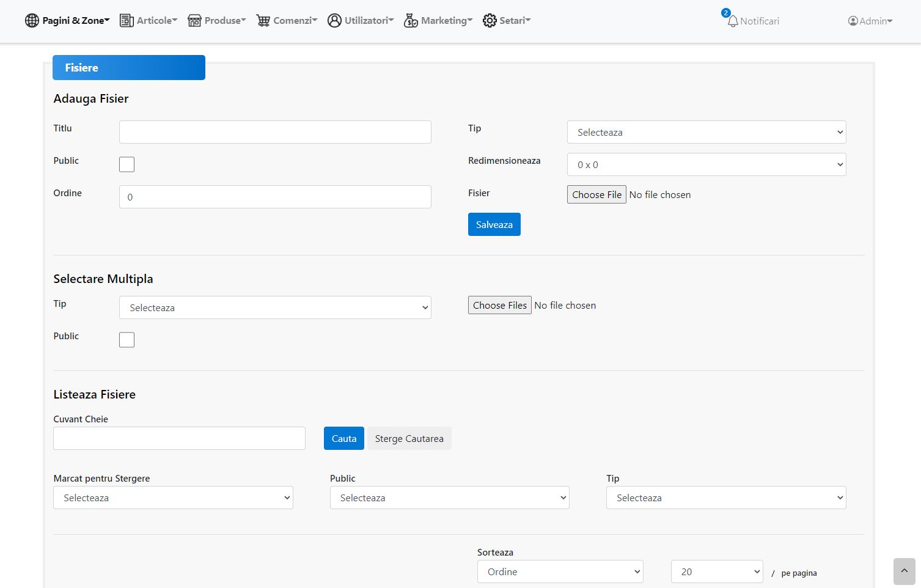Viewport: 921px width, 588px height.
Task: Open the 20 per pagina dropdown
Action: pos(717,571)
